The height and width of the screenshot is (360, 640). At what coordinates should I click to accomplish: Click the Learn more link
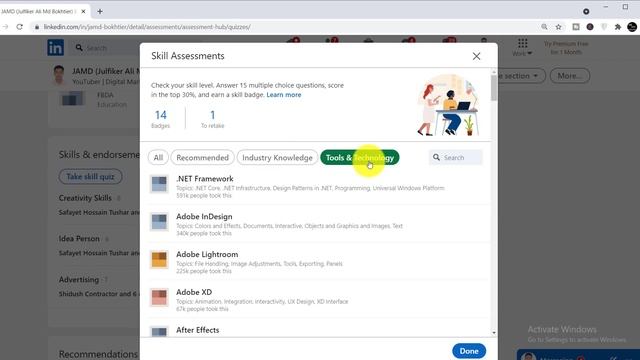tap(284, 95)
